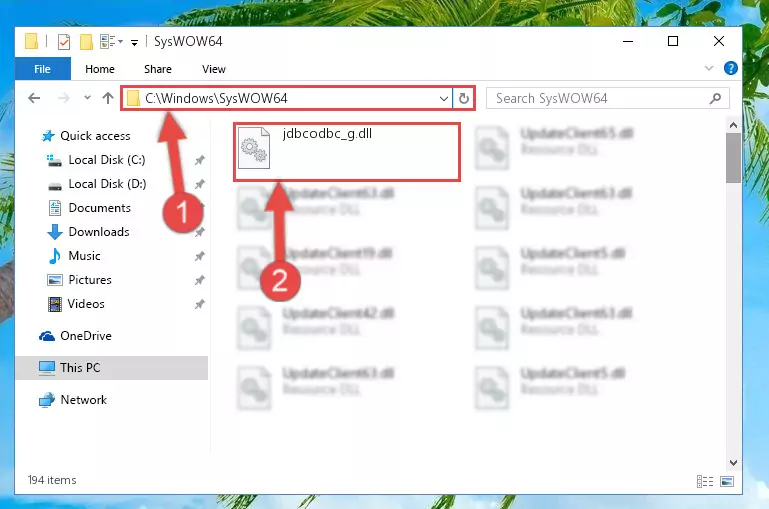Open Documents in the sidebar
Screen dimensions: 769x509
click(x=100, y=208)
